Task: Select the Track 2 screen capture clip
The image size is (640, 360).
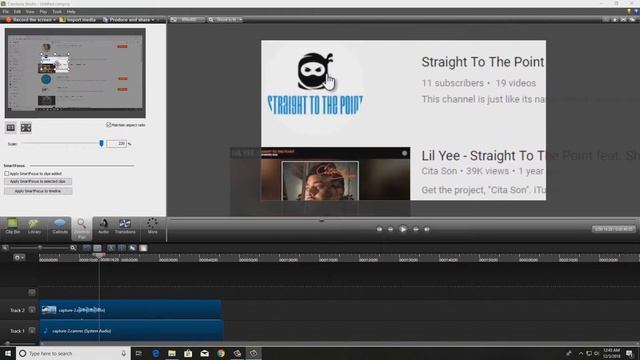Action: pyautogui.click(x=131, y=310)
